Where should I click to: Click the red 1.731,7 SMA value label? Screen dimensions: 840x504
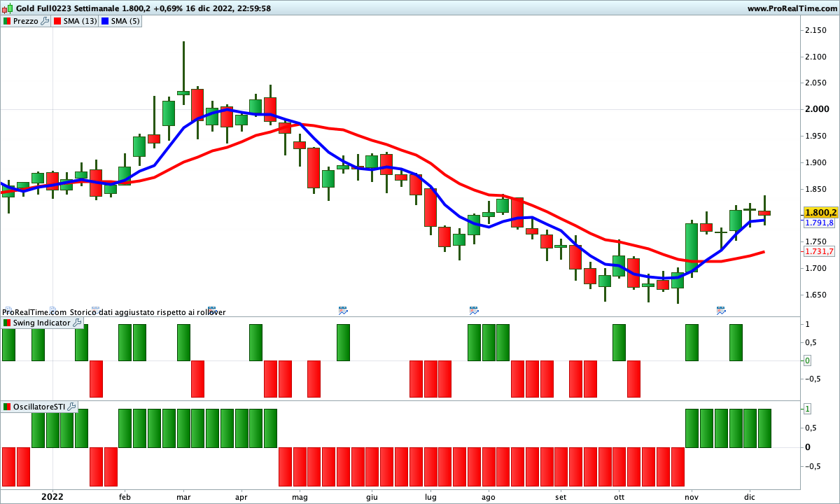[819, 251]
